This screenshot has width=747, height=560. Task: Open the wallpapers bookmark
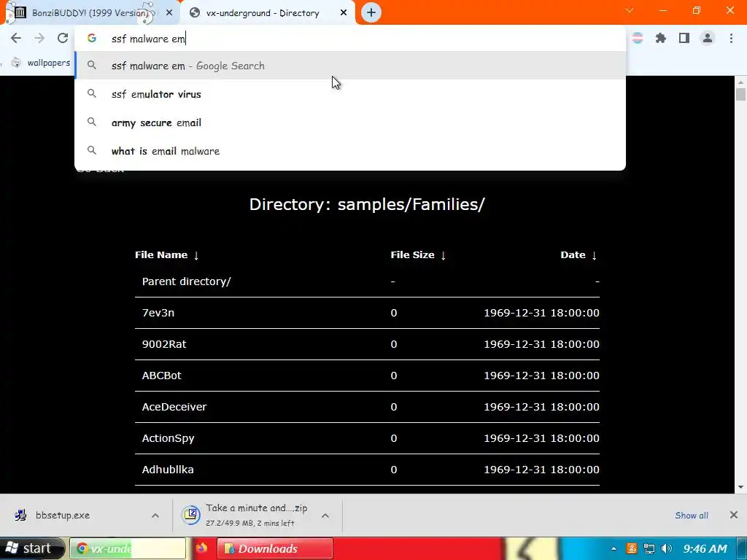point(41,63)
